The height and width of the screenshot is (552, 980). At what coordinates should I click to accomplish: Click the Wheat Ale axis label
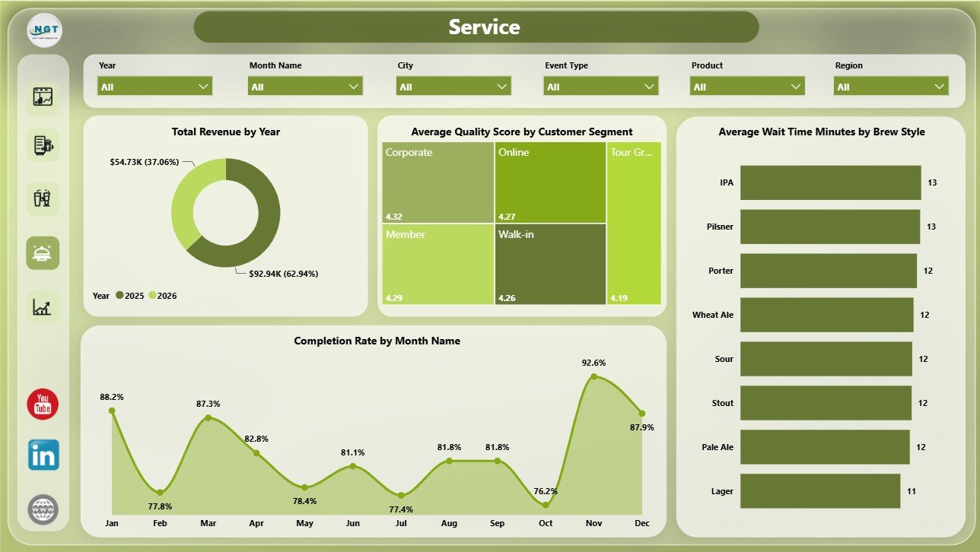pos(713,315)
